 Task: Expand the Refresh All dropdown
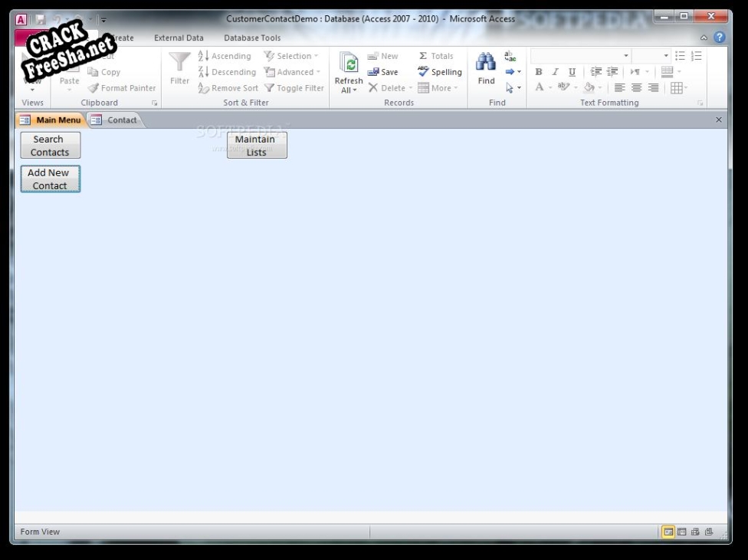[349, 90]
